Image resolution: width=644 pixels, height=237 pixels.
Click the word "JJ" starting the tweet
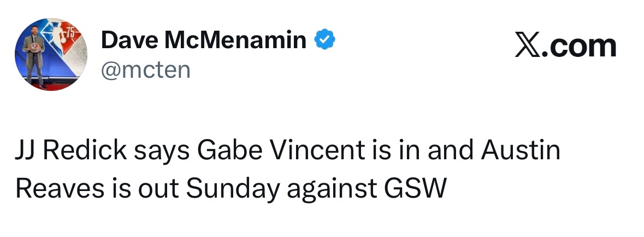point(25,151)
